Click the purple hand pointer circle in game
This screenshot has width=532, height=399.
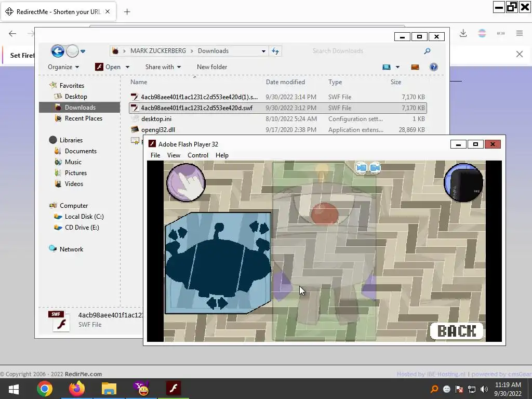(186, 182)
